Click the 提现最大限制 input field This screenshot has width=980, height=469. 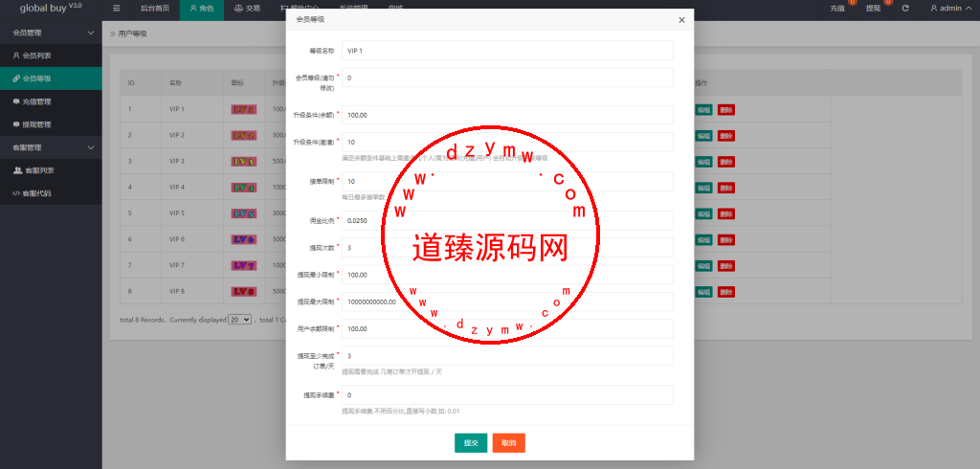(x=507, y=301)
